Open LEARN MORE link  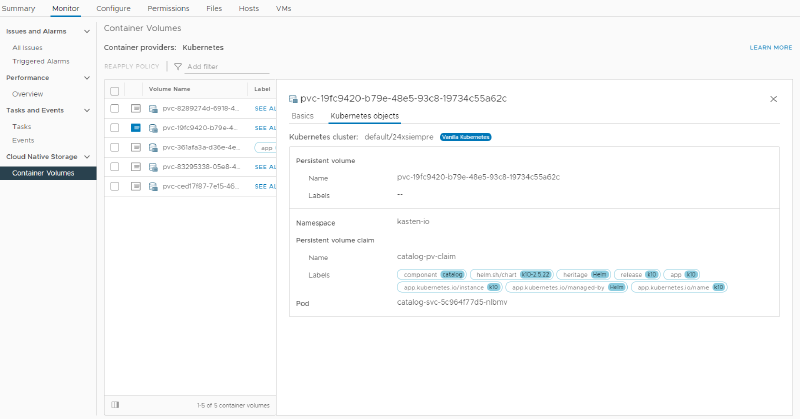point(771,47)
